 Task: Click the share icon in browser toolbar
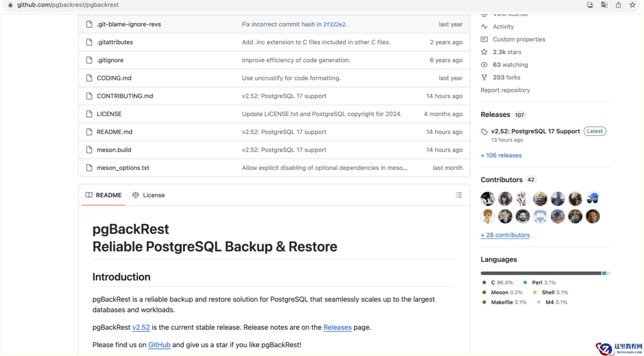click(x=618, y=5)
